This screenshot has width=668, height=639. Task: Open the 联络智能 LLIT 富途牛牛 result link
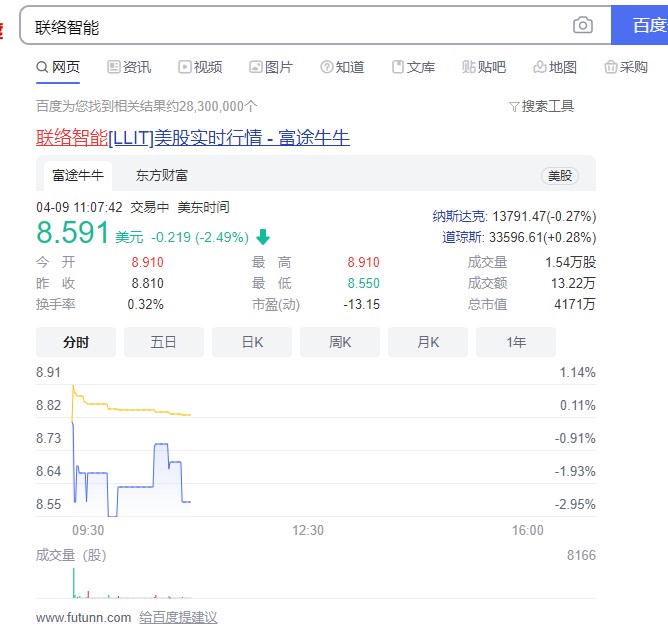coord(193,138)
